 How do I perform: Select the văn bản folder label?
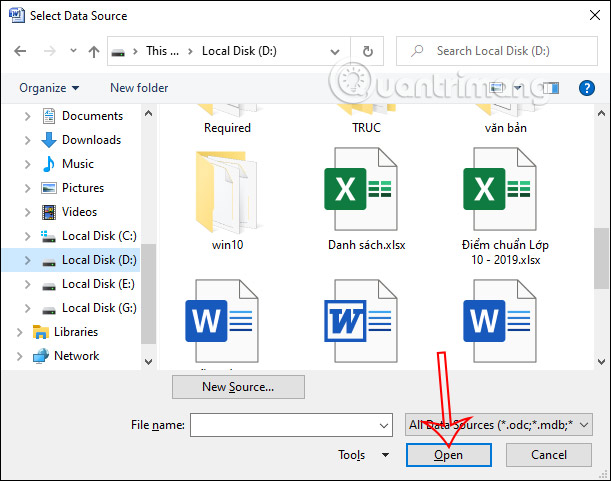tap(505, 128)
